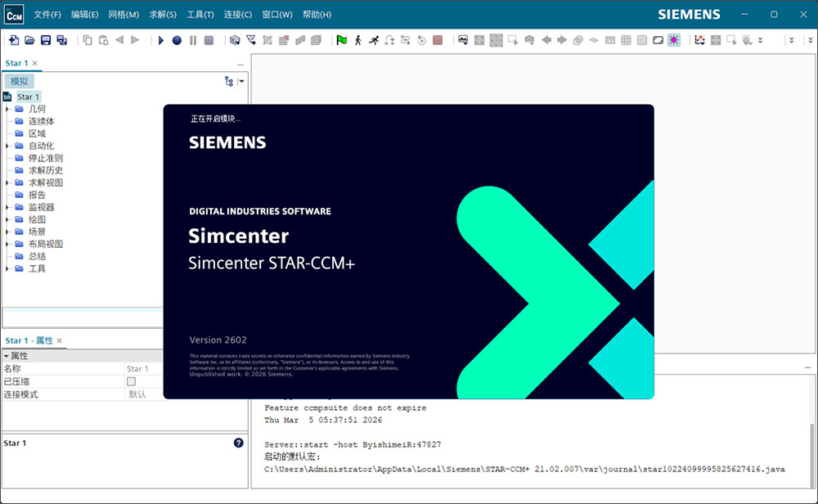This screenshot has width=818, height=504.
Task: Open the 网格(M) menu
Action: point(124,15)
